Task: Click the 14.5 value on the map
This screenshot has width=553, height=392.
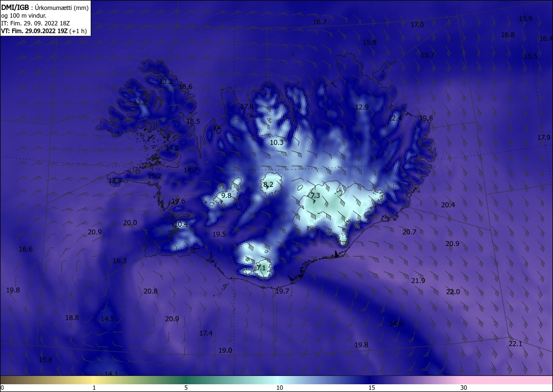Action: click(x=108, y=318)
